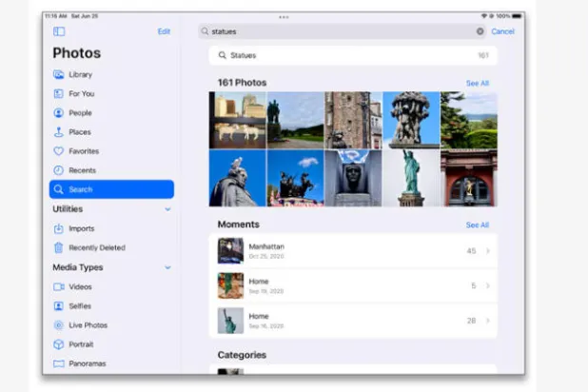Open Favorites heart icon
The image size is (588, 392).
(59, 151)
